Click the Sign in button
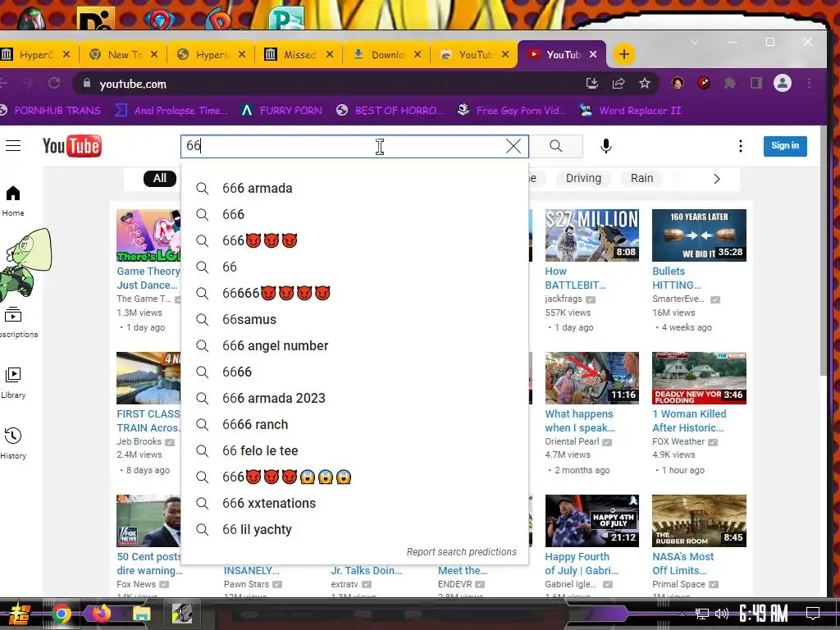The image size is (840, 630). [x=785, y=146]
